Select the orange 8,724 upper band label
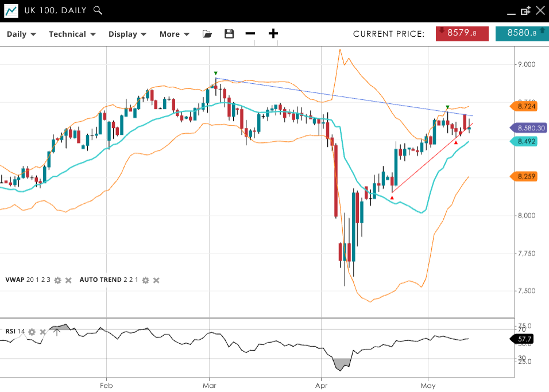The height and width of the screenshot is (392, 549). [x=526, y=106]
